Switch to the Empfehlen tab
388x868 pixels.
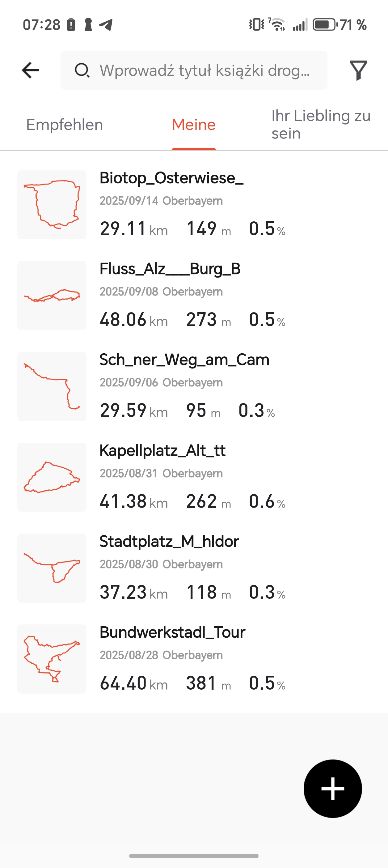click(64, 125)
